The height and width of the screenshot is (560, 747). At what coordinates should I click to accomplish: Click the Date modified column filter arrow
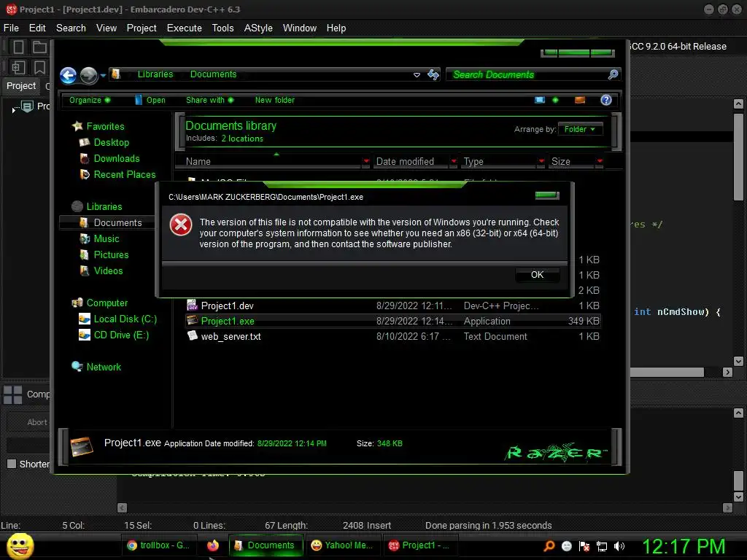coord(454,161)
